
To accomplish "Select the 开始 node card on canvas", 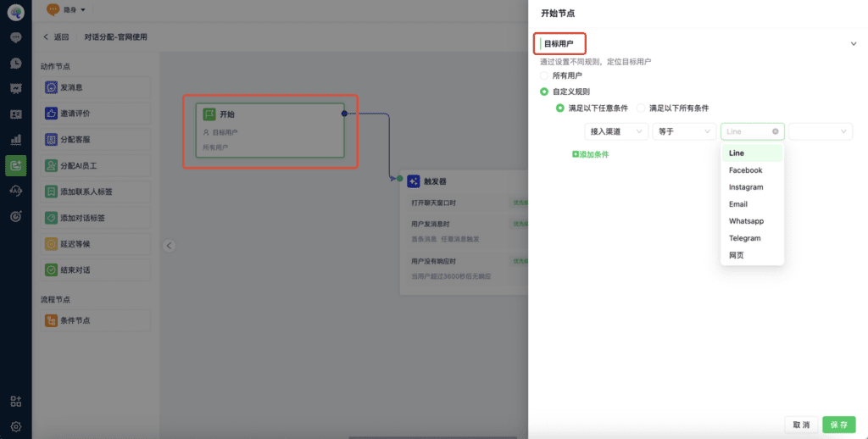I will [270, 131].
